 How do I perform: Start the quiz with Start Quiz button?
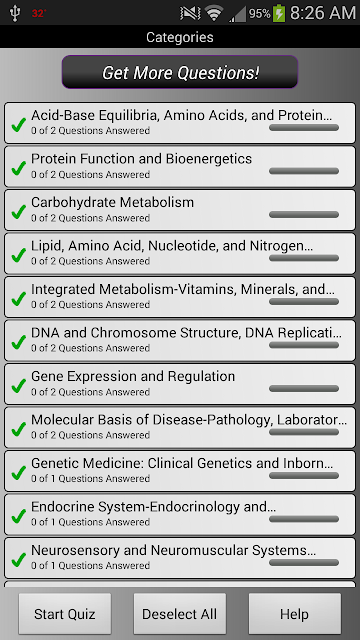pyautogui.click(x=65, y=614)
